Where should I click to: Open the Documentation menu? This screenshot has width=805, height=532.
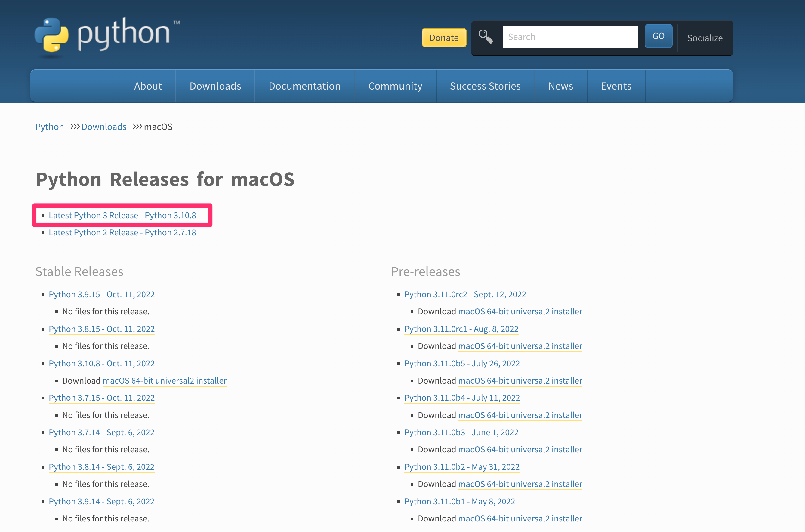click(x=304, y=86)
